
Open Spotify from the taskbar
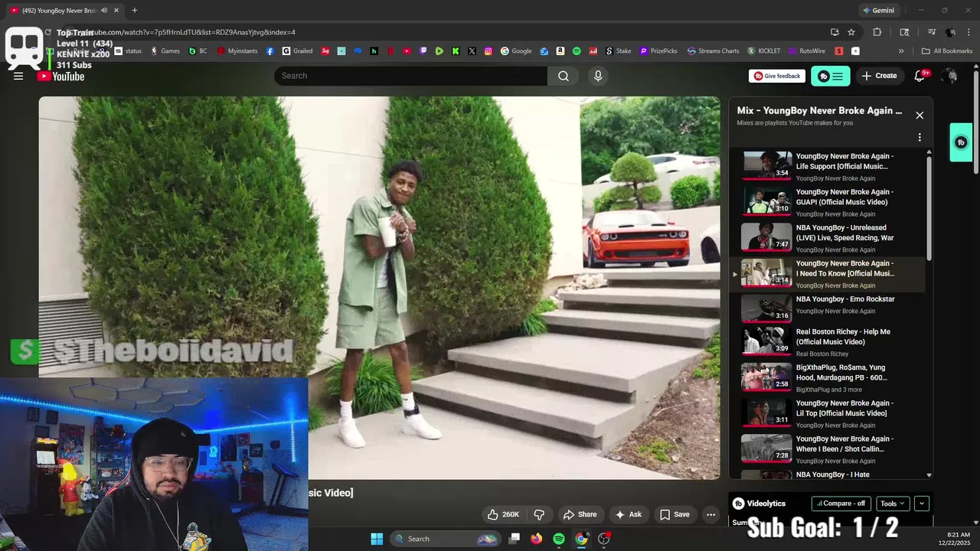coord(559,539)
